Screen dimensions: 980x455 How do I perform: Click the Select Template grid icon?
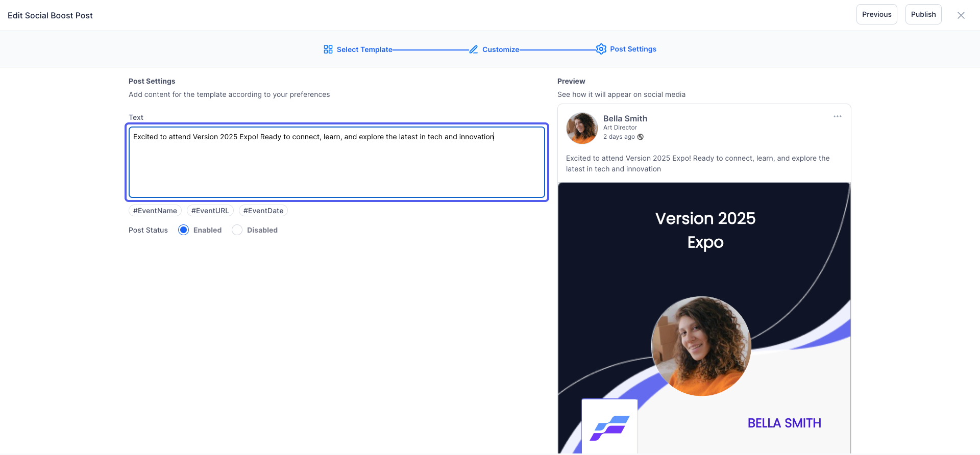tap(328, 49)
